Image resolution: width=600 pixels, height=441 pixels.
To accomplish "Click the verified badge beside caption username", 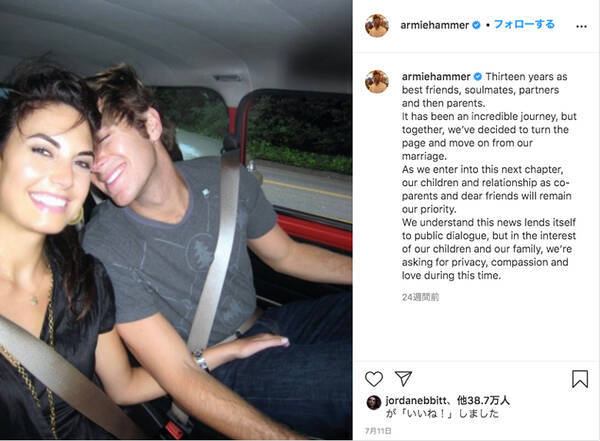I will click(478, 77).
